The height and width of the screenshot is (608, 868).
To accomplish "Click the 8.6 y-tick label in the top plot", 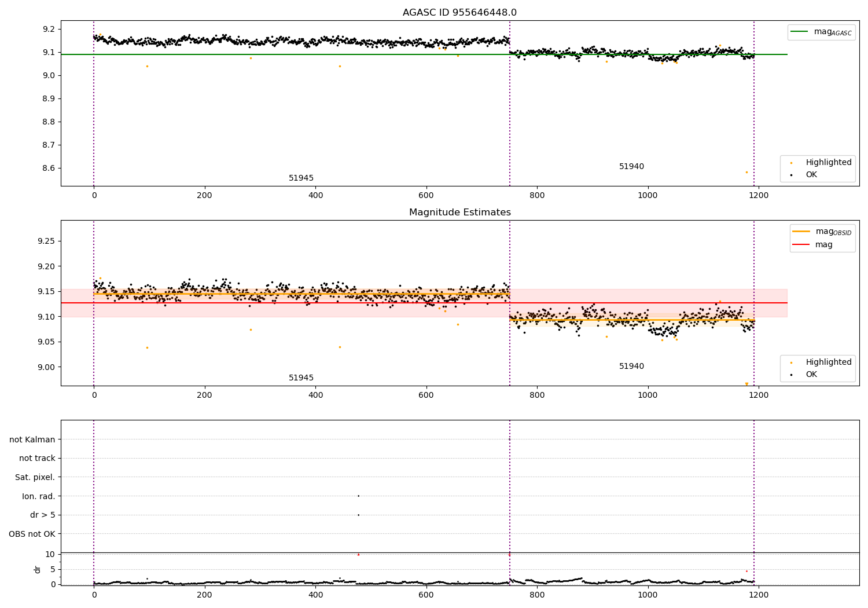I will pyautogui.click(x=49, y=168).
